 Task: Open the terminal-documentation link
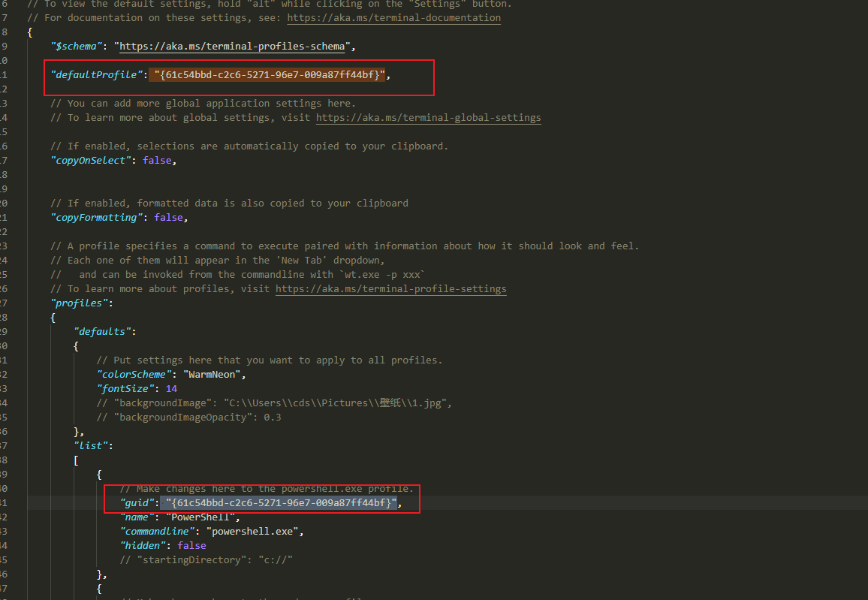[x=393, y=18]
